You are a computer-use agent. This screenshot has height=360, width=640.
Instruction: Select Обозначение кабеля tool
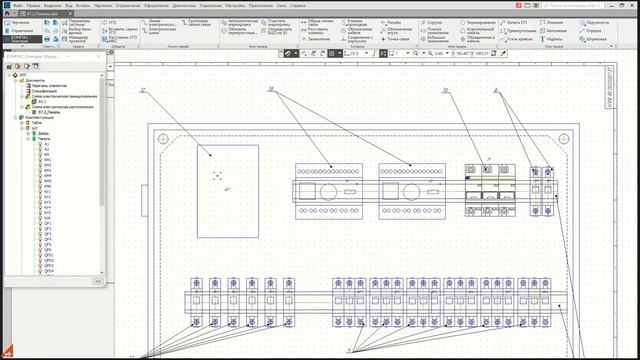pyautogui.click(x=357, y=31)
